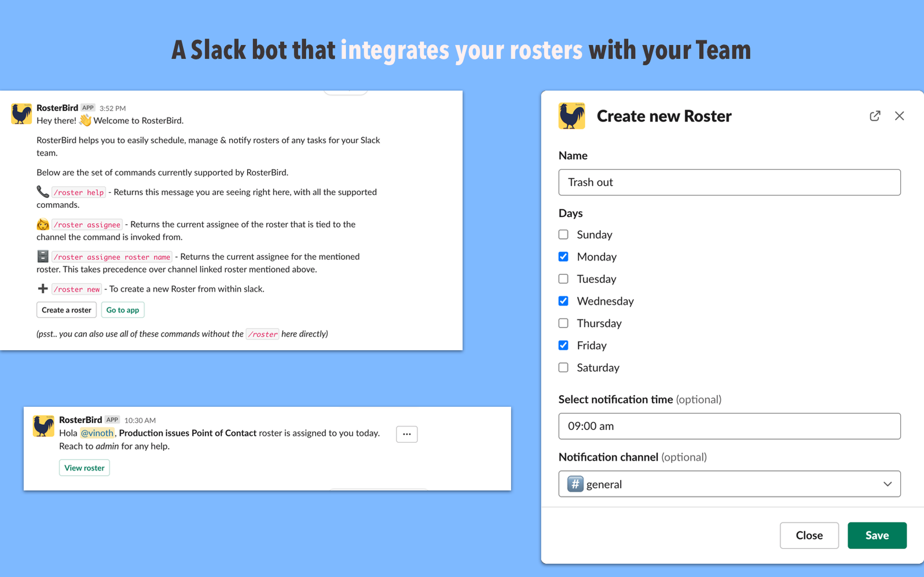Viewport: 924px width, 577px height.
Task: Click the /roster new command text
Action: (x=77, y=289)
